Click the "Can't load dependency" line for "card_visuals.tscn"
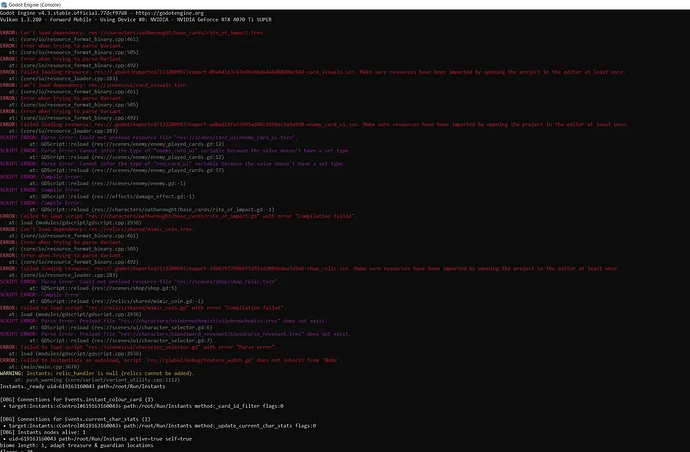690x452 pixels. pos(94,85)
